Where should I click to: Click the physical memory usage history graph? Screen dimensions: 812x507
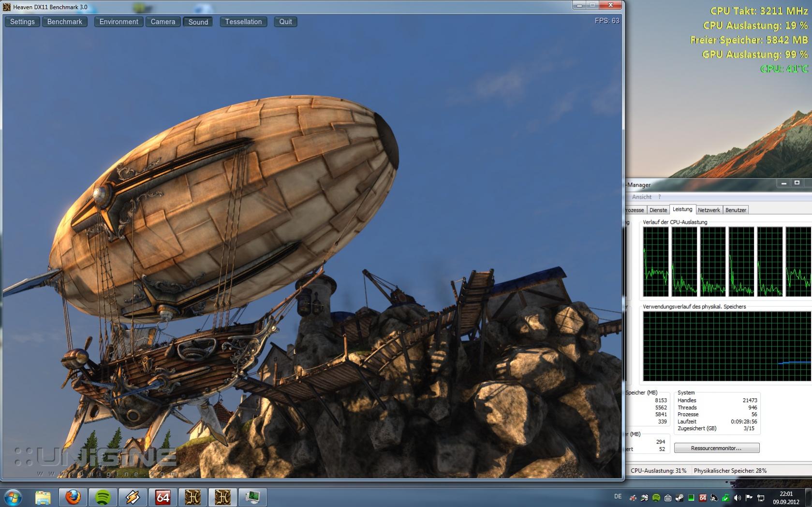click(727, 347)
